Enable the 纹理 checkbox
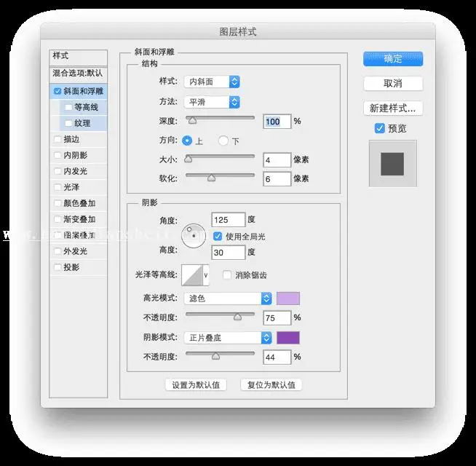The height and width of the screenshot is (466, 476). (68, 123)
